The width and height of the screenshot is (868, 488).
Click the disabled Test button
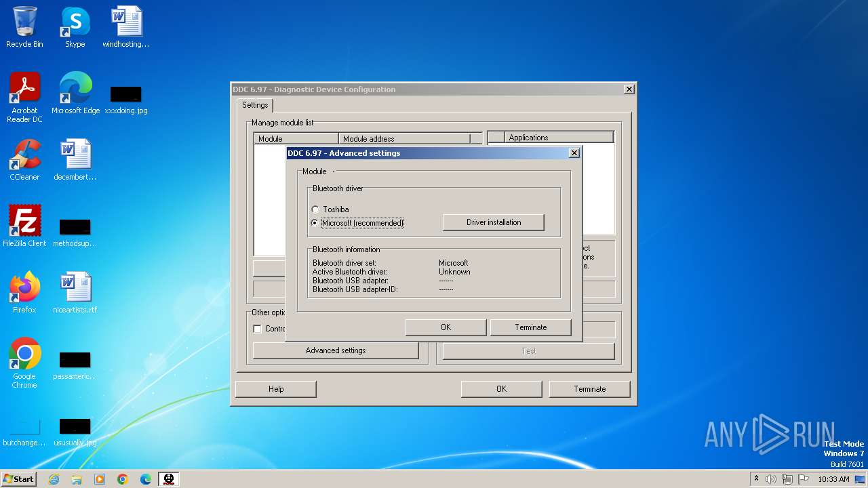point(529,351)
